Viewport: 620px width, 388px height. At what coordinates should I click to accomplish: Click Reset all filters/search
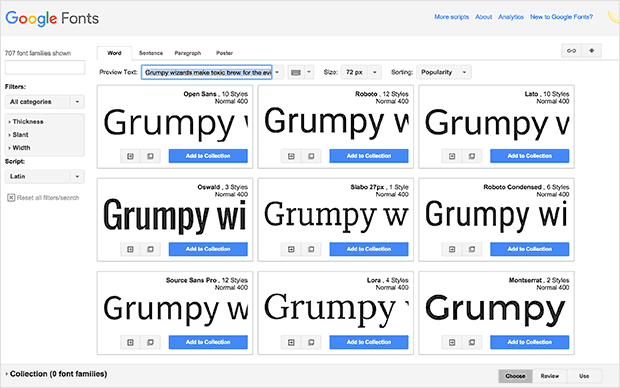43,198
